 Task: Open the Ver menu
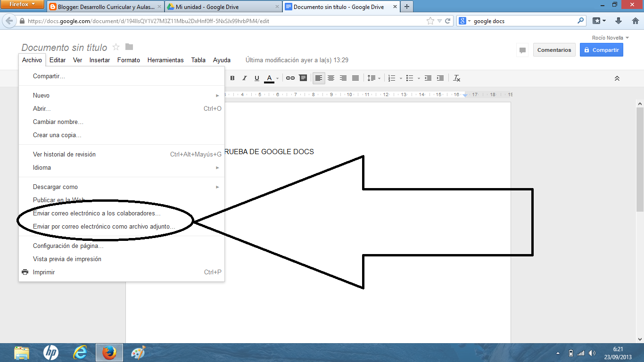tap(78, 60)
